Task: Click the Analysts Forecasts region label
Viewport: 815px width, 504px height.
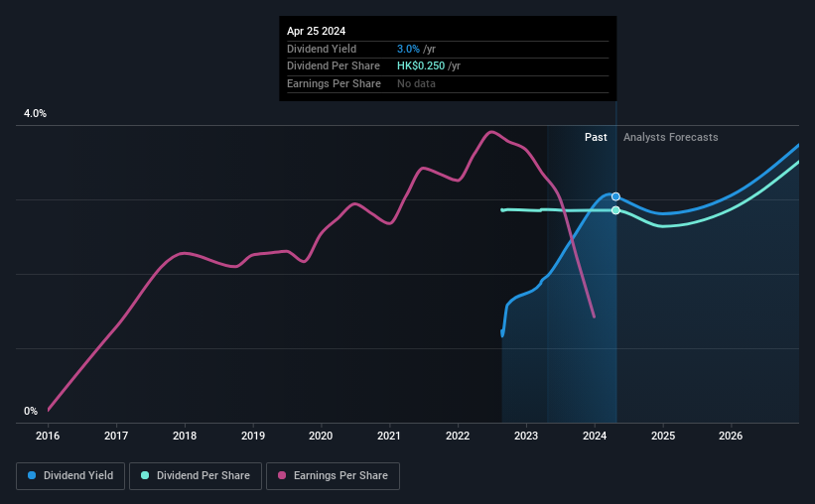Action: click(x=670, y=137)
